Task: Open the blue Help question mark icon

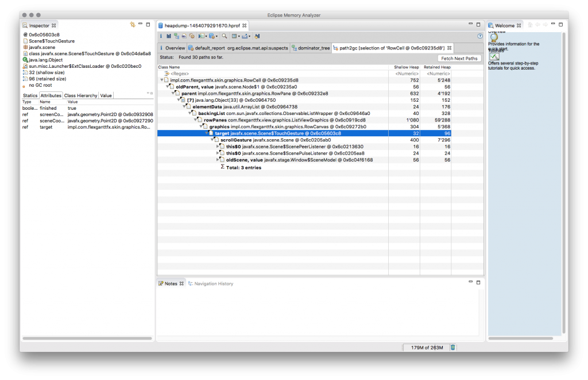Action: 480,36
